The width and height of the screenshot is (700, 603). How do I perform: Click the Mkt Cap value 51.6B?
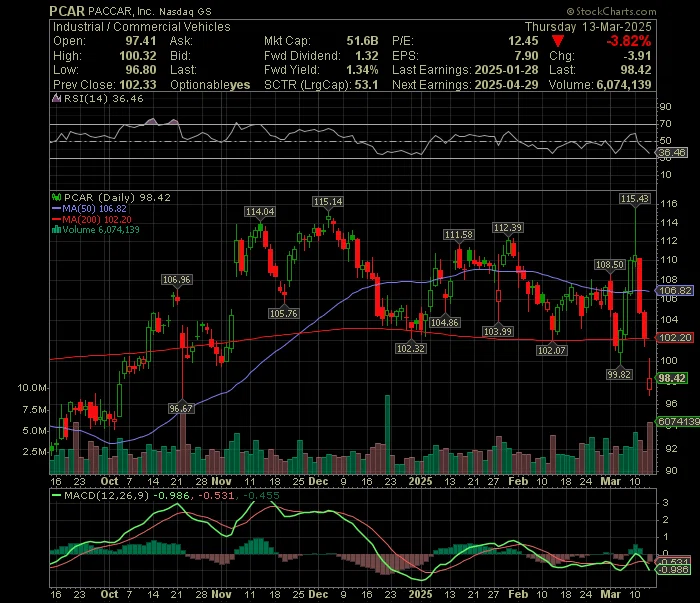tap(362, 41)
